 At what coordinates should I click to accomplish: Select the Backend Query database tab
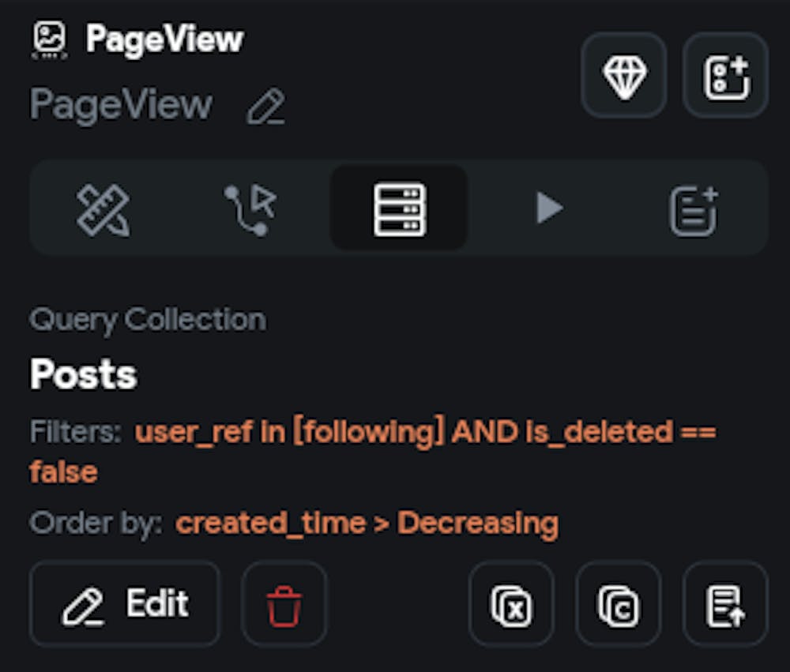pos(399,209)
